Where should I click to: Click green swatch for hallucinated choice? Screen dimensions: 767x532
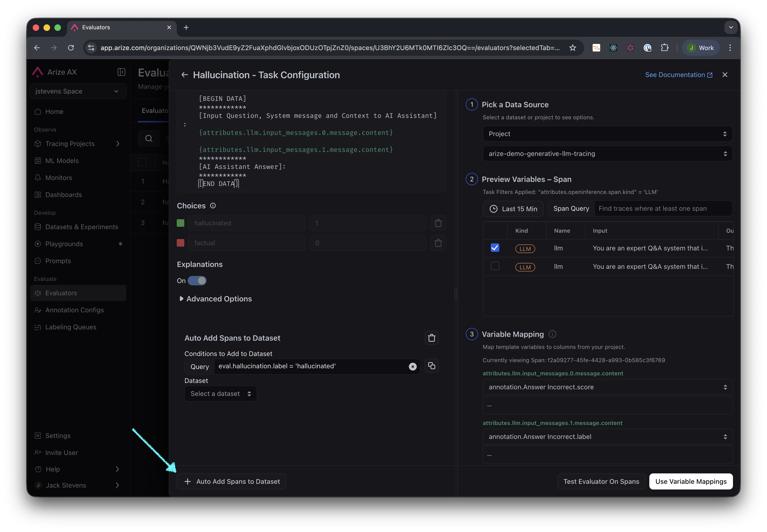pos(180,223)
